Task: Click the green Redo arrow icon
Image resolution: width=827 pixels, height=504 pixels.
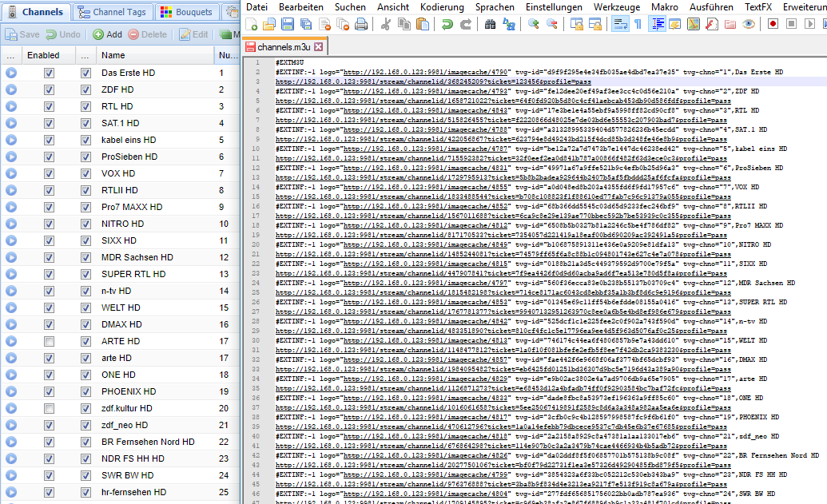Action: (x=464, y=24)
